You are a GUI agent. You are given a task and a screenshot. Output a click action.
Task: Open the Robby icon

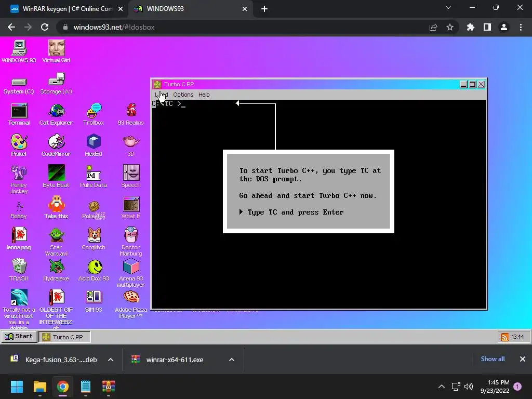[19, 210]
